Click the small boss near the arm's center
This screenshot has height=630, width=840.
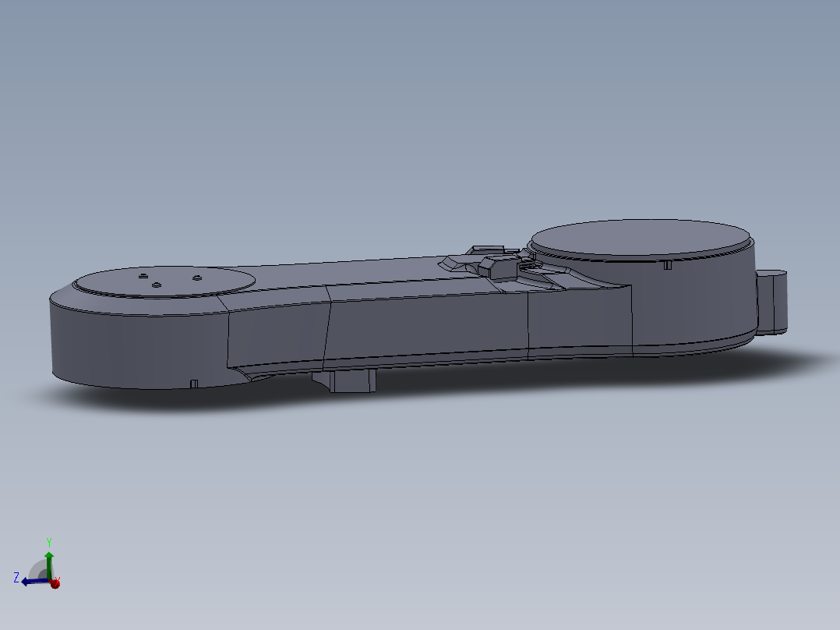click(501, 270)
